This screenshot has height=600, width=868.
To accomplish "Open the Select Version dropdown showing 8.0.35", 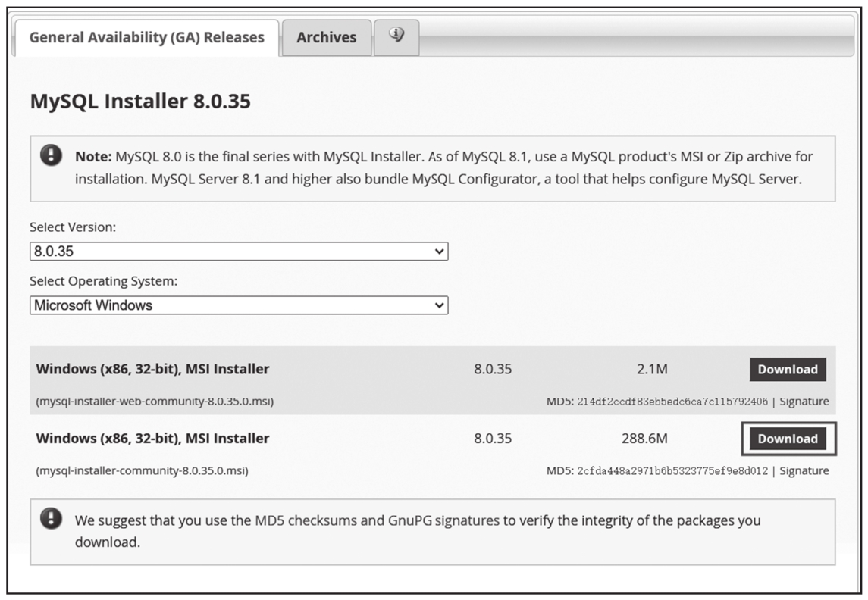I will point(239,252).
